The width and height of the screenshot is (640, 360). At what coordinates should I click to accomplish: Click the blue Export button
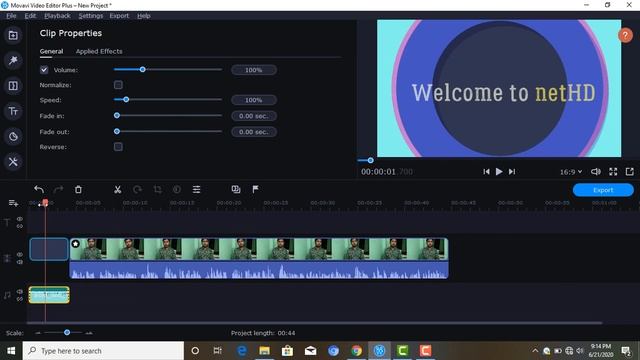[x=603, y=190]
